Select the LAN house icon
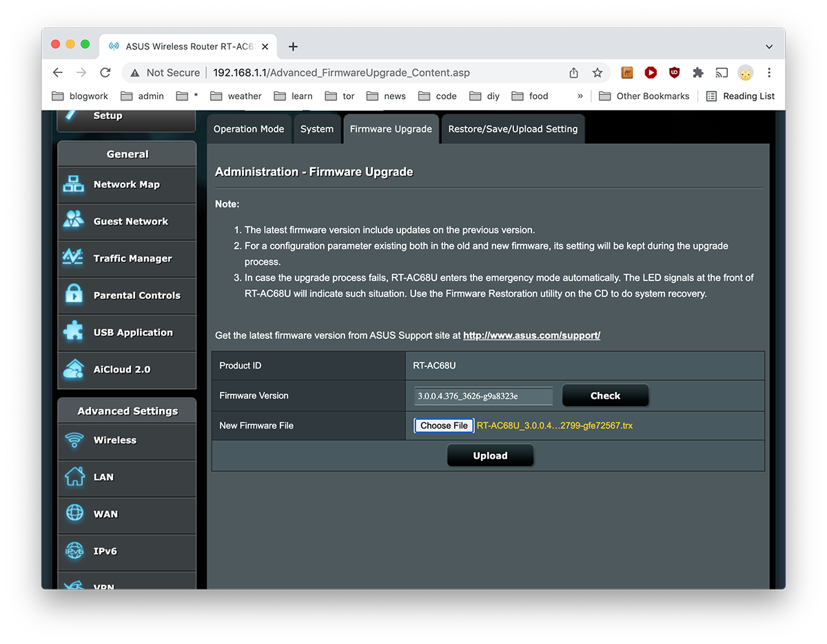Image resolution: width=827 pixels, height=644 pixels. (x=74, y=477)
